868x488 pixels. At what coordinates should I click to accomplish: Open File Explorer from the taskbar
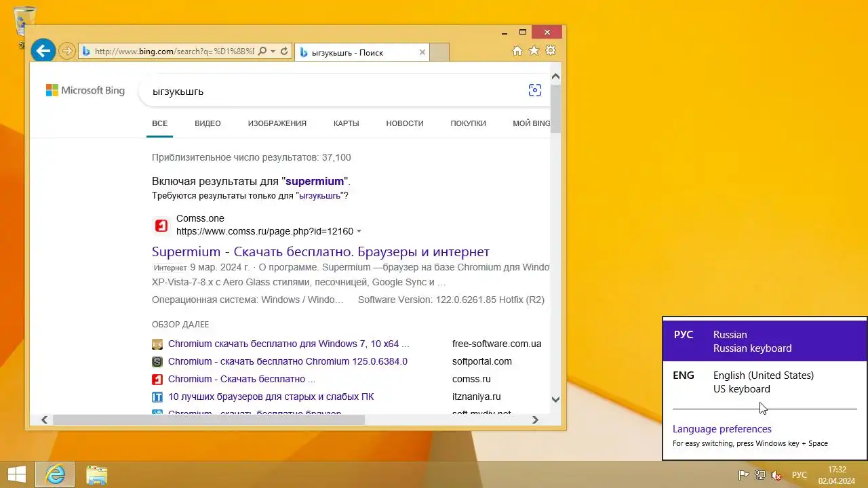(97, 474)
